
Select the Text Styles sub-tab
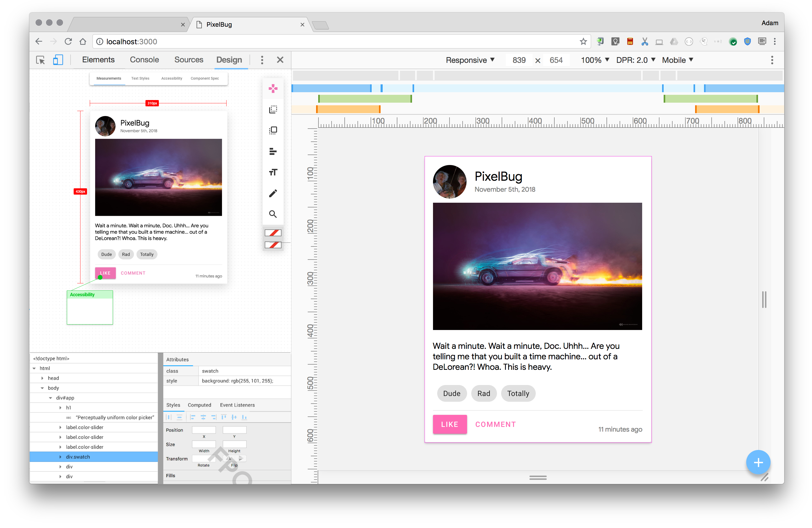(140, 78)
